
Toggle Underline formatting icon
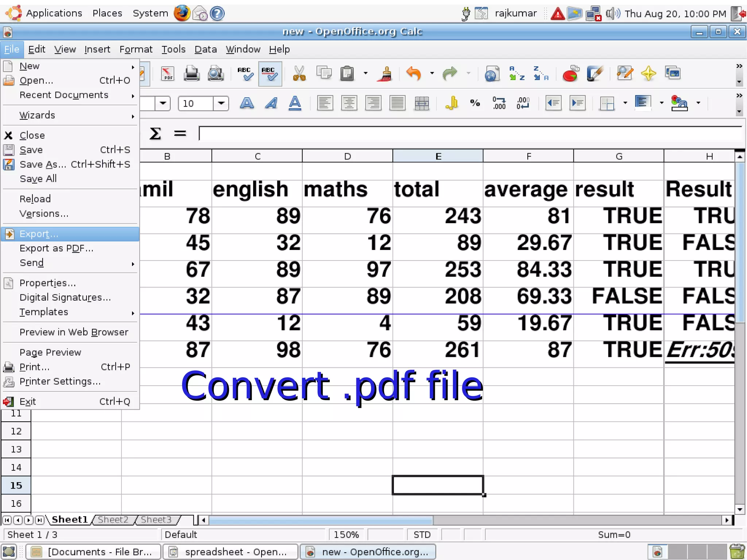pos(295,104)
